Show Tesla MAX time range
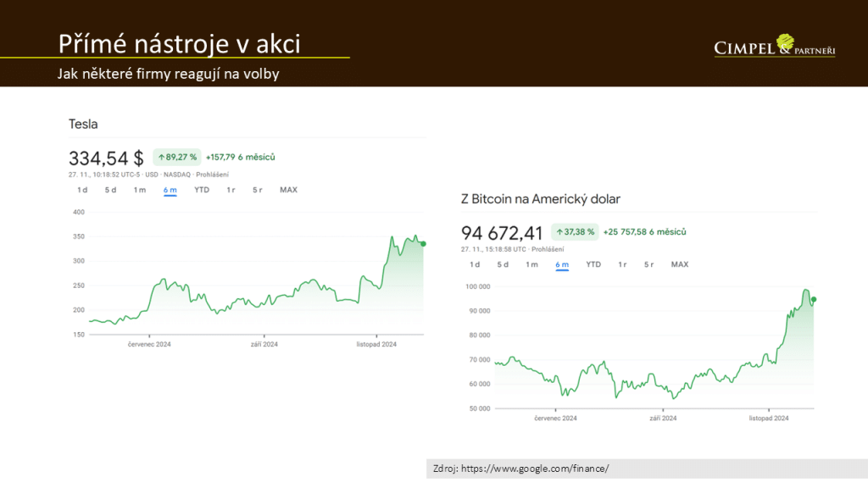Viewport: 868px width, 488px height. (x=288, y=190)
